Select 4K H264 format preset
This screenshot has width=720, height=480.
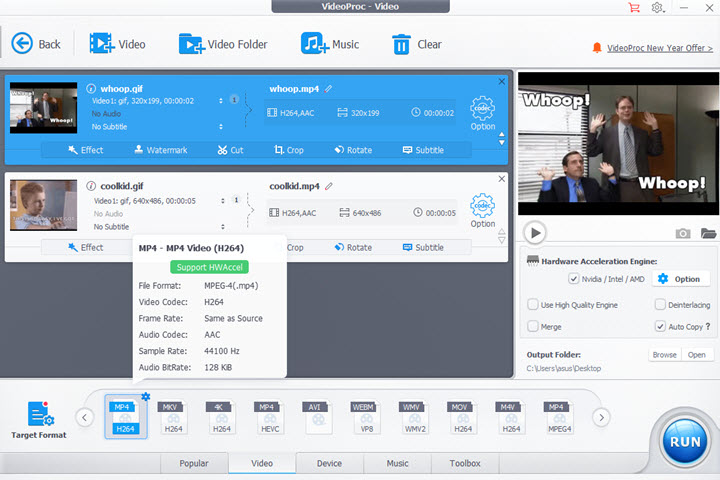222,417
